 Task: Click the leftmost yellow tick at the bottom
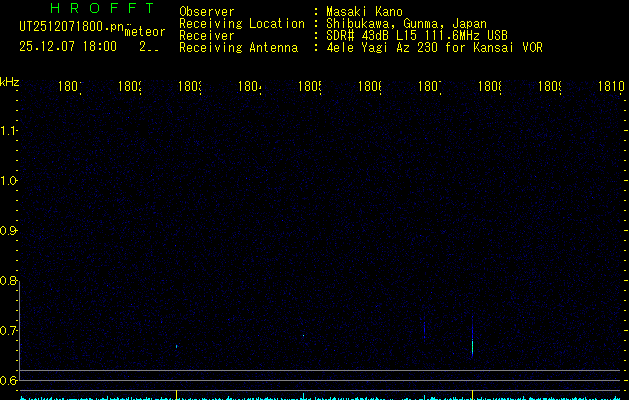click(177, 394)
